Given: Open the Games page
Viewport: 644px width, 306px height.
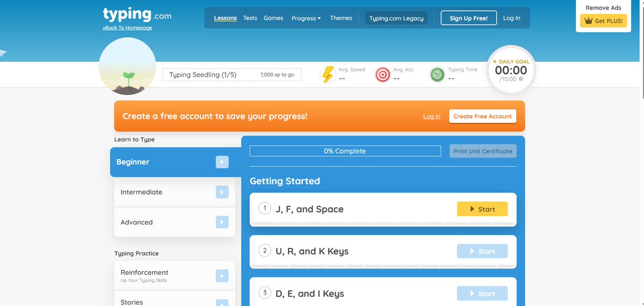Looking at the screenshot, I should (x=273, y=18).
